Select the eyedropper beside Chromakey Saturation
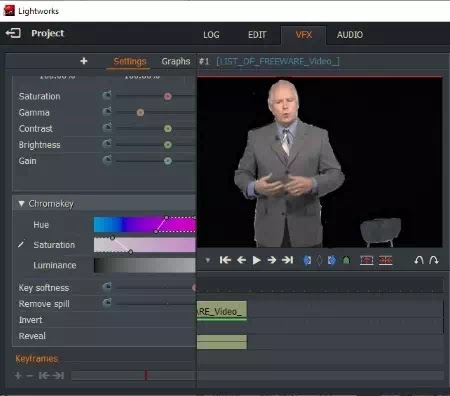450x396 pixels. [x=21, y=245]
